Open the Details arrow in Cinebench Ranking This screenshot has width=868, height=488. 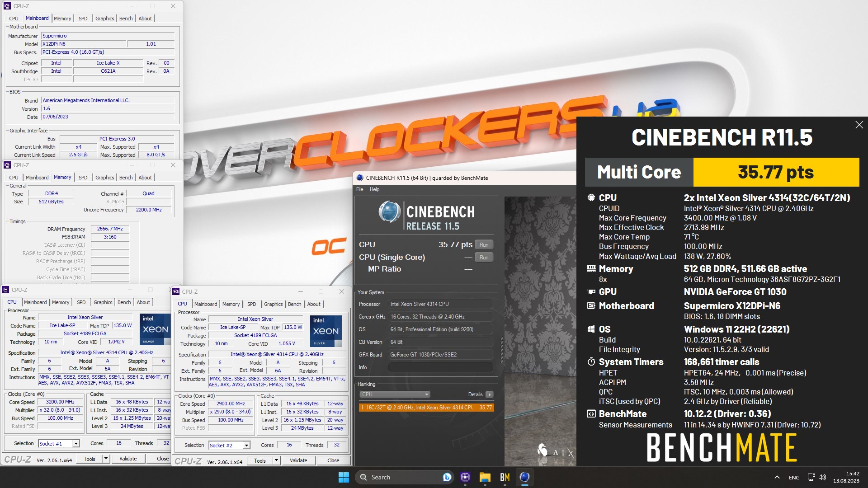pyautogui.click(x=489, y=394)
